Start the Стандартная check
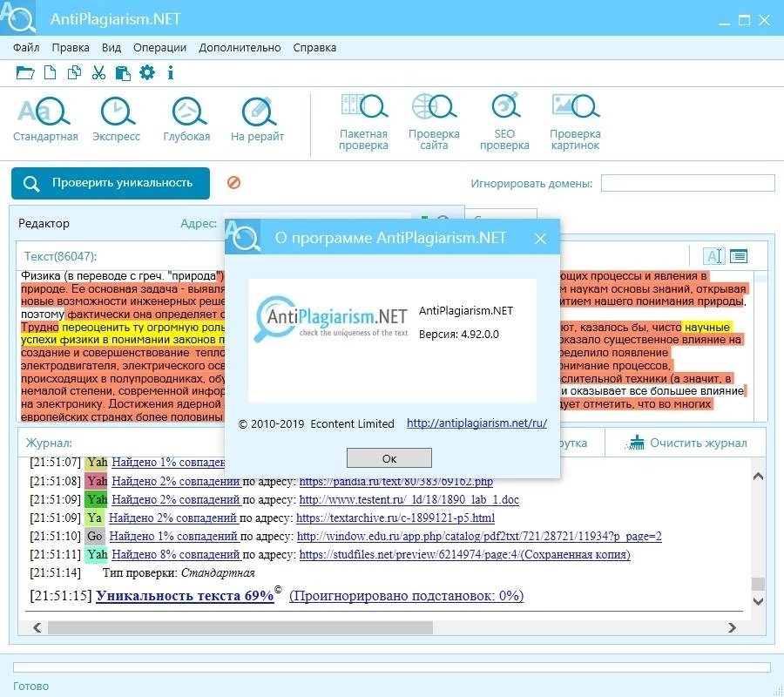784x697 pixels. 45,120
